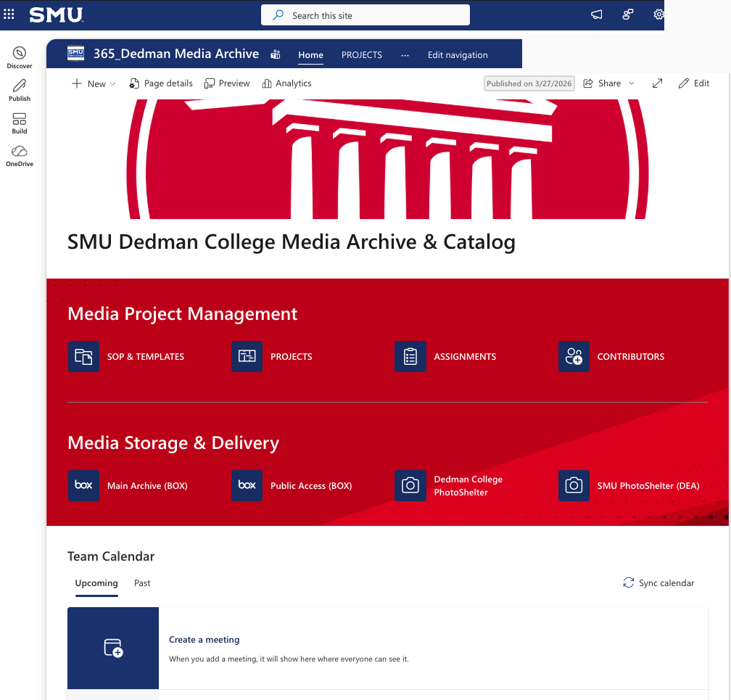This screenshot has height=700, width=731.
Task: Click the red SMU banner image
Action: click(387, 159)
